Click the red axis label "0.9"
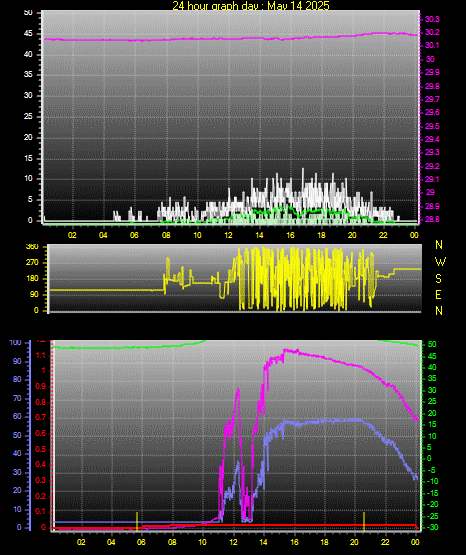Image resolution: width=466 pixels, height=555 pixels. pos(41,386)
